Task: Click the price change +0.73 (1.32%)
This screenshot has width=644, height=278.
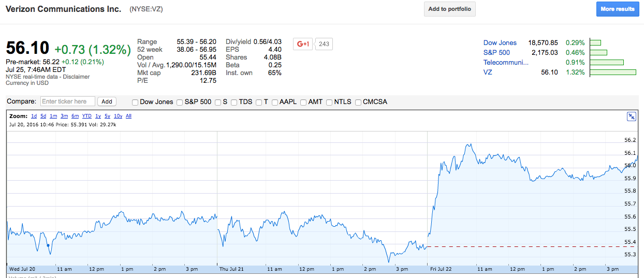Action: (x=92, y=50)
